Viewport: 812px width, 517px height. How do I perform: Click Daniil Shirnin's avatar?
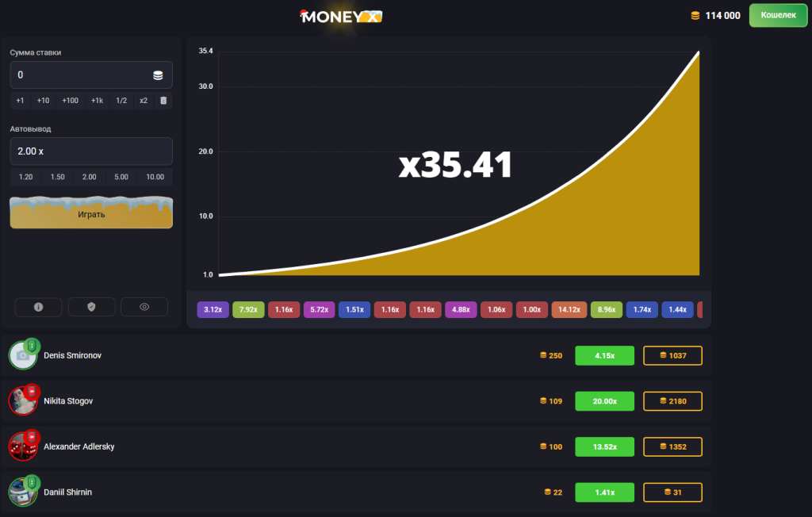click(23, 492)
